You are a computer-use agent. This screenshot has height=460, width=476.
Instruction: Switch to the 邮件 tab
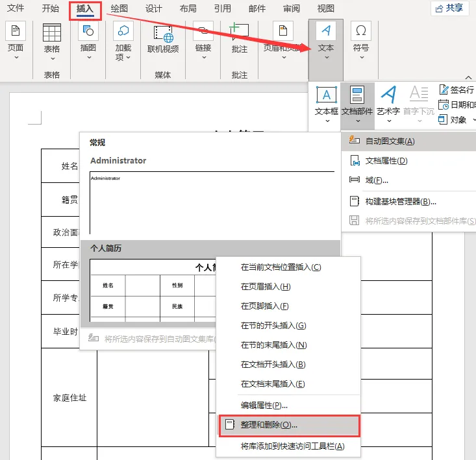coord(257,8)
